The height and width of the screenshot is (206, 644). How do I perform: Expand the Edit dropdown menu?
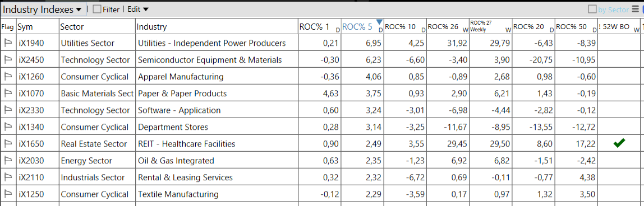click(138, 9)
